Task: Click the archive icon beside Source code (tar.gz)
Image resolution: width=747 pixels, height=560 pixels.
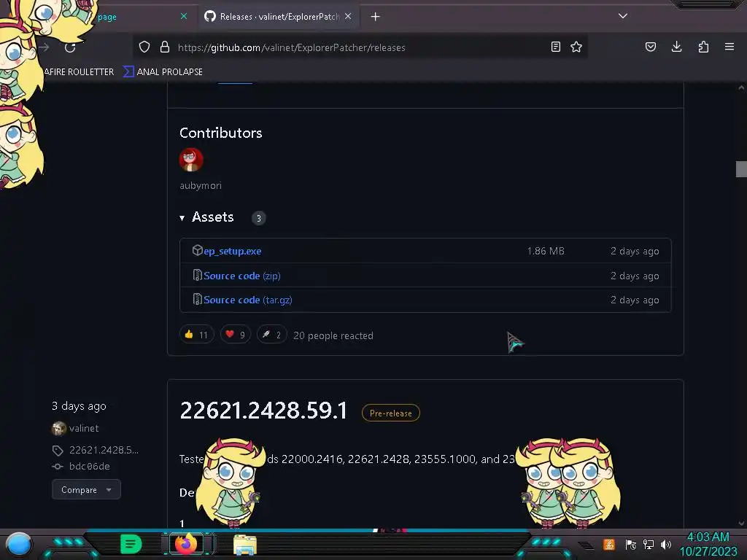Action: [x=197, y=299]
